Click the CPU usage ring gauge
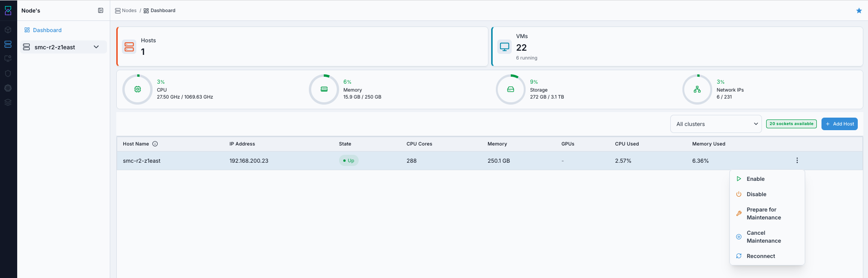 (x=137, y=89)
